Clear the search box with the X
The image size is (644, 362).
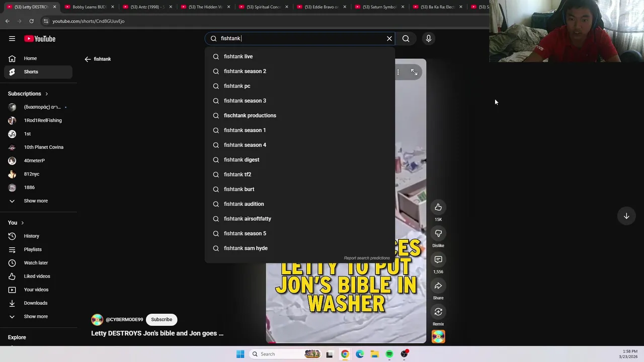click(x=389, y=38)
